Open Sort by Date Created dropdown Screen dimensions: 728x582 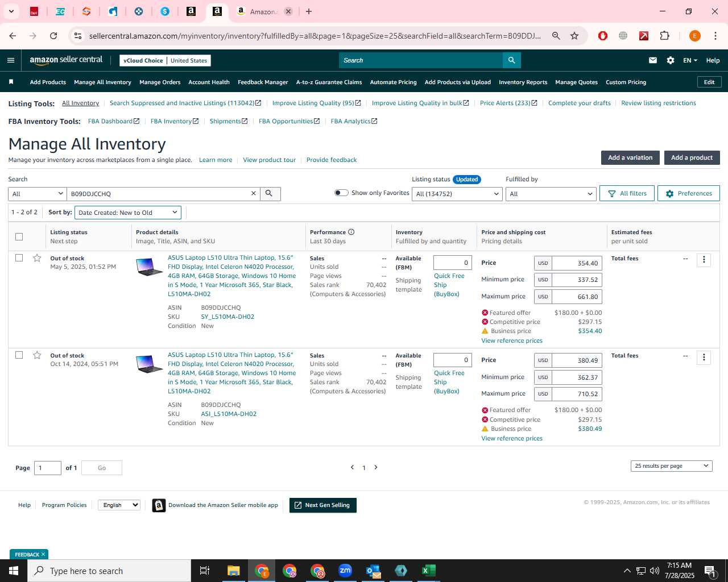(128, 213)
